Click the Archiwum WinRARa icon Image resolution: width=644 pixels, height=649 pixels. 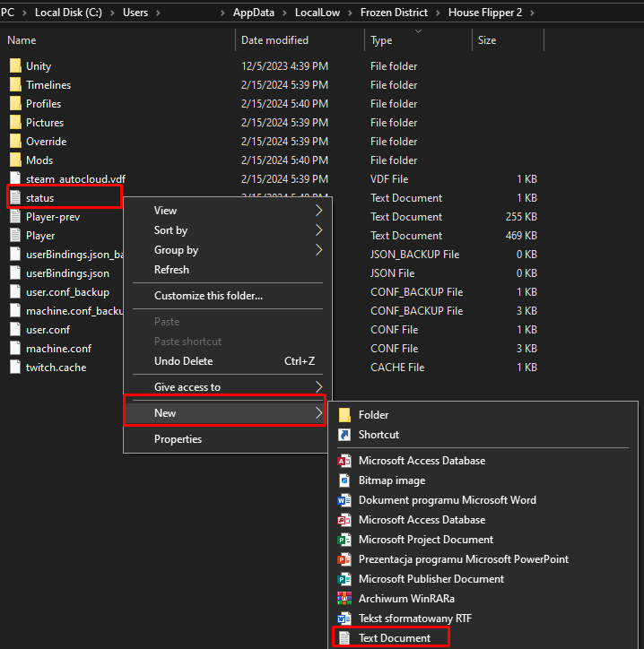tap(344, 599)
